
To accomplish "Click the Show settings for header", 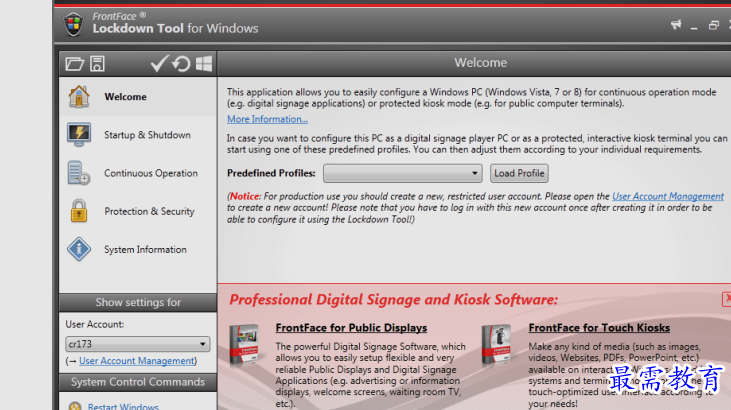I will (138, 302).
